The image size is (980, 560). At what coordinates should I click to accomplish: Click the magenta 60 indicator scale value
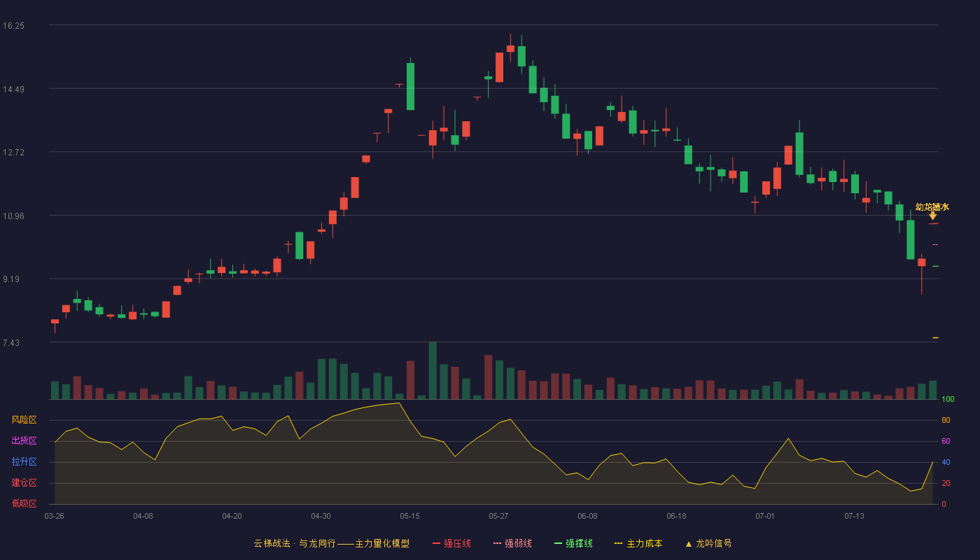[946, 441]
